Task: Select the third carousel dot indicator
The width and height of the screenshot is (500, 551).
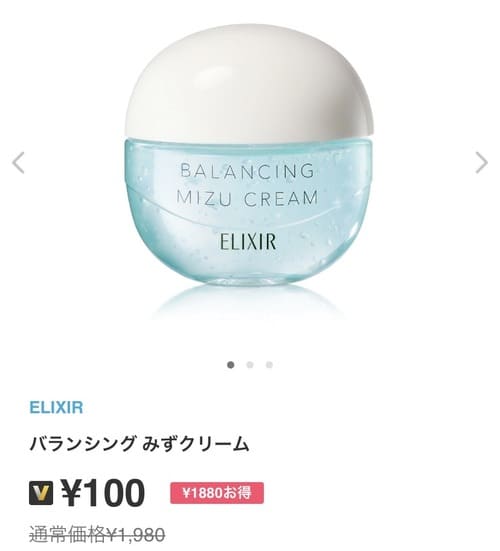Action: click(x=269, y=365)
